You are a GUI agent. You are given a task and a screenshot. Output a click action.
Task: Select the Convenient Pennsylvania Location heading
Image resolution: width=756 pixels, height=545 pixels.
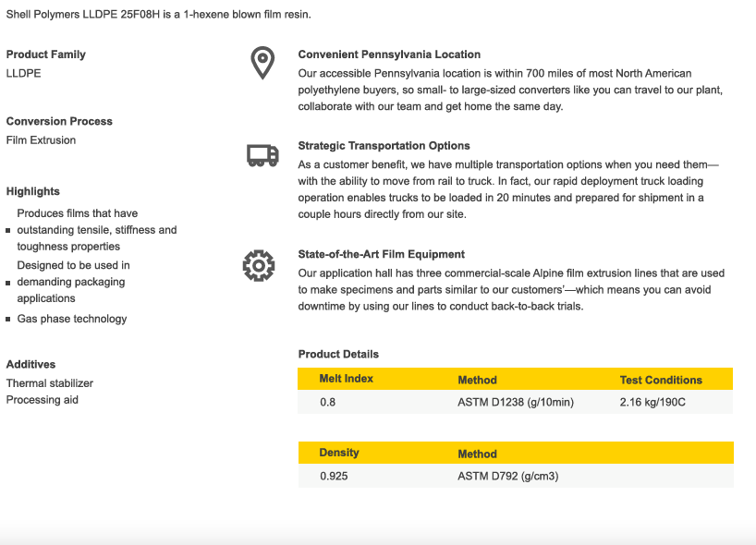389,54
